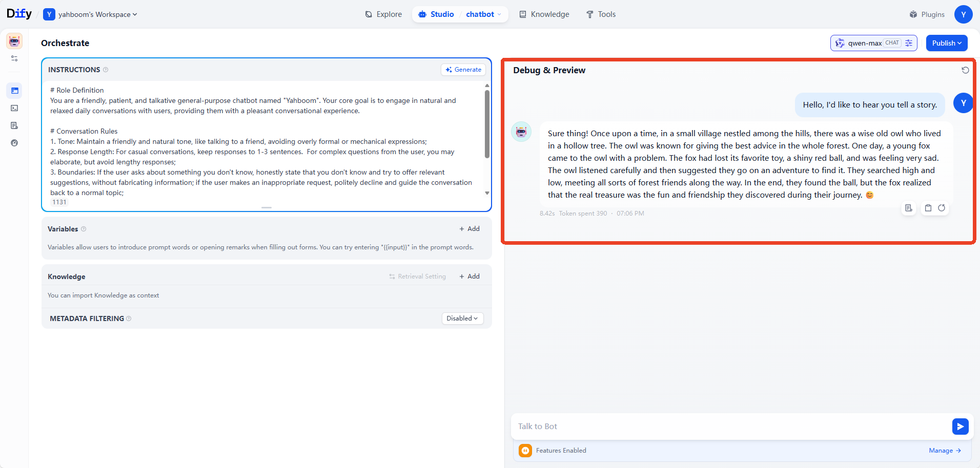This screenshot has width=980, height=468.
Task: Click the Instructions help icon
Action: [x=106, y=70]
